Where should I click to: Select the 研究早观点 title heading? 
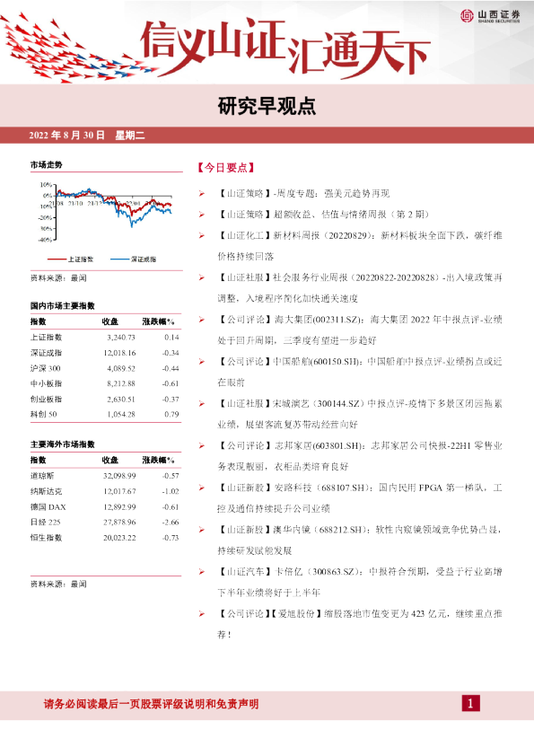(x=267, y=106)
